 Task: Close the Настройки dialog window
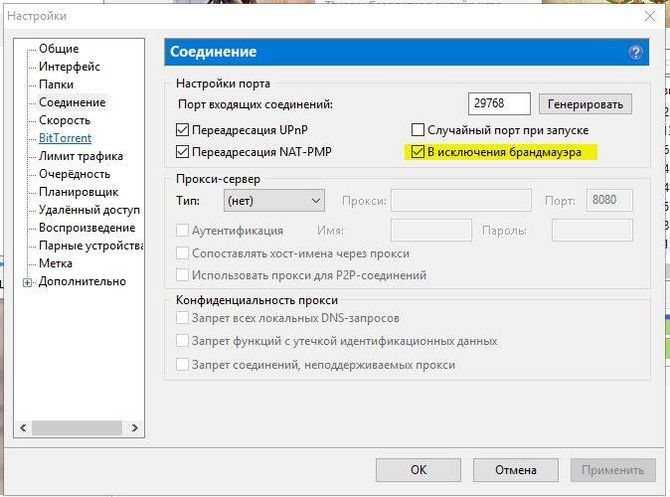pos(650,17)
